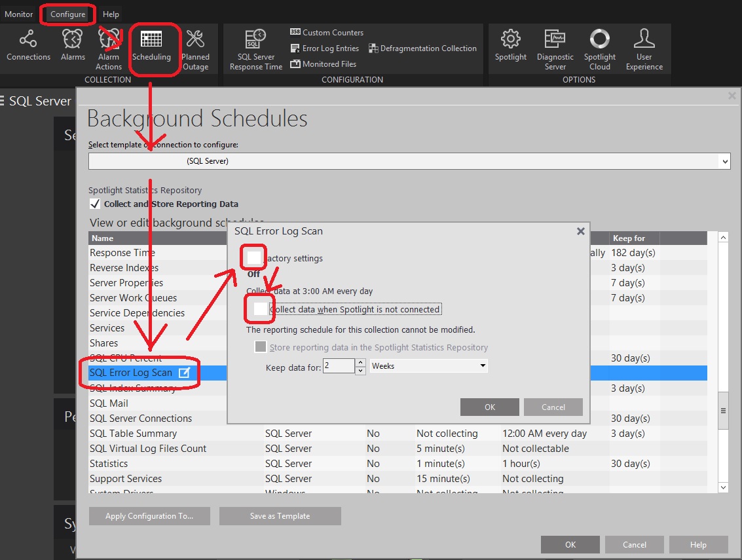Open the Connections tool
Image resolution: width=742 pixels, height=560 pixels.
tap(28, 45)
